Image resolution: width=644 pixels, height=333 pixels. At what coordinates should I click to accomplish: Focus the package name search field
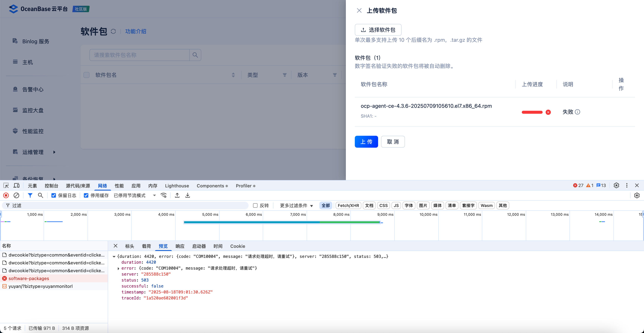coord(139,55)
